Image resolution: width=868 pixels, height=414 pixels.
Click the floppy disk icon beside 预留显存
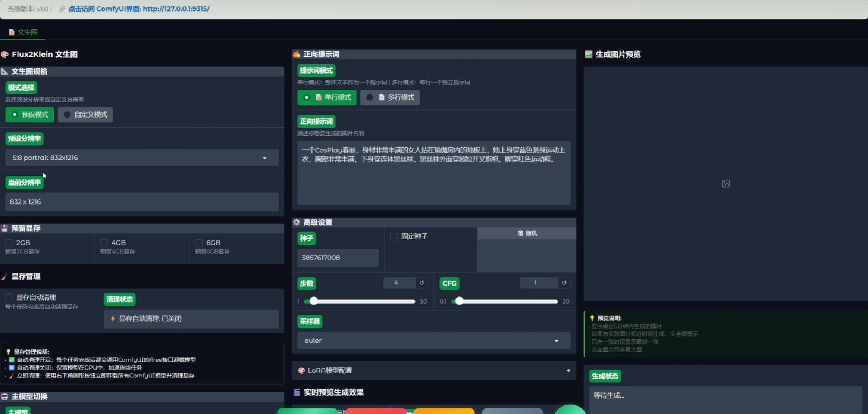point(4,228)
